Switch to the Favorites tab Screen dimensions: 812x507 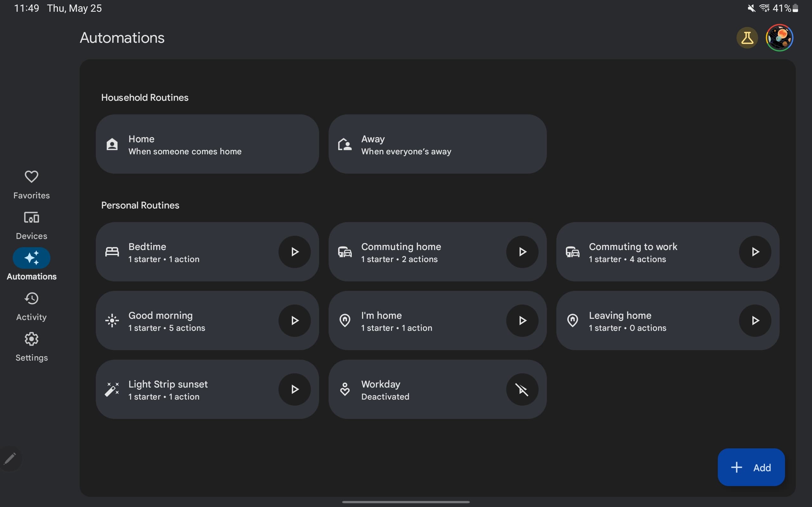(31, 185)
